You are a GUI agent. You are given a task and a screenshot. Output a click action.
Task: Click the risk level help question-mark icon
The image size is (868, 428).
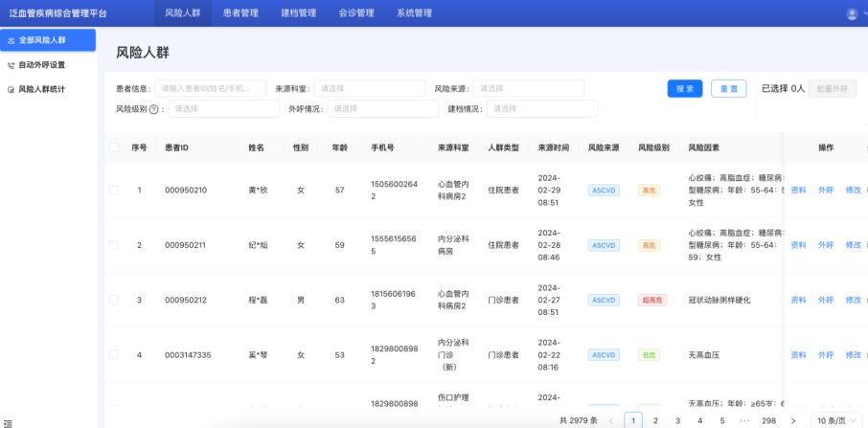tap(154, 109)
